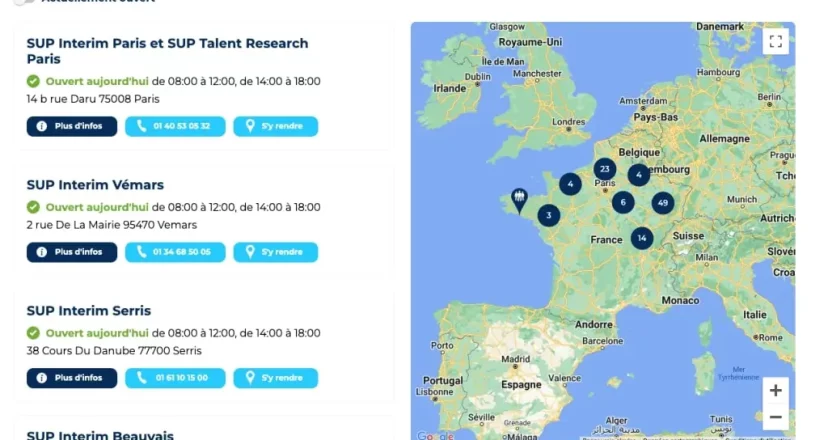
Task: Open Plus d'infos for SUP Interim Vémars
Action: [72, 252]
